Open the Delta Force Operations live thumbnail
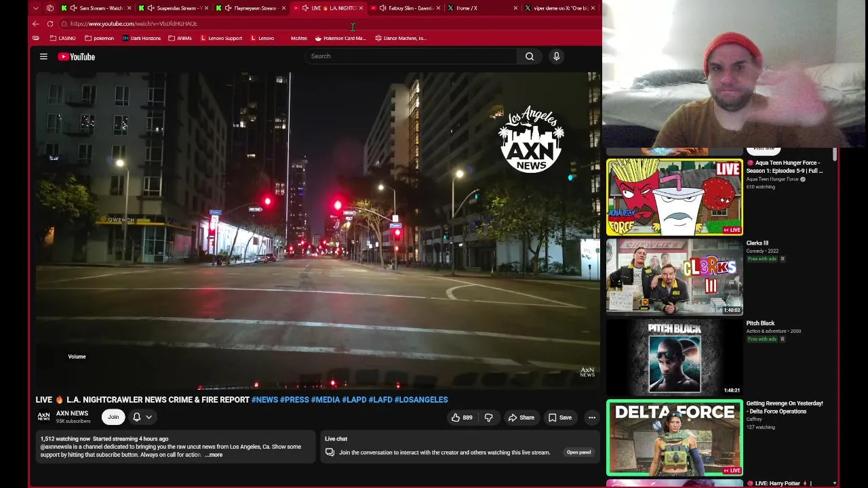868x488 pixels. (x=675, y=438)
